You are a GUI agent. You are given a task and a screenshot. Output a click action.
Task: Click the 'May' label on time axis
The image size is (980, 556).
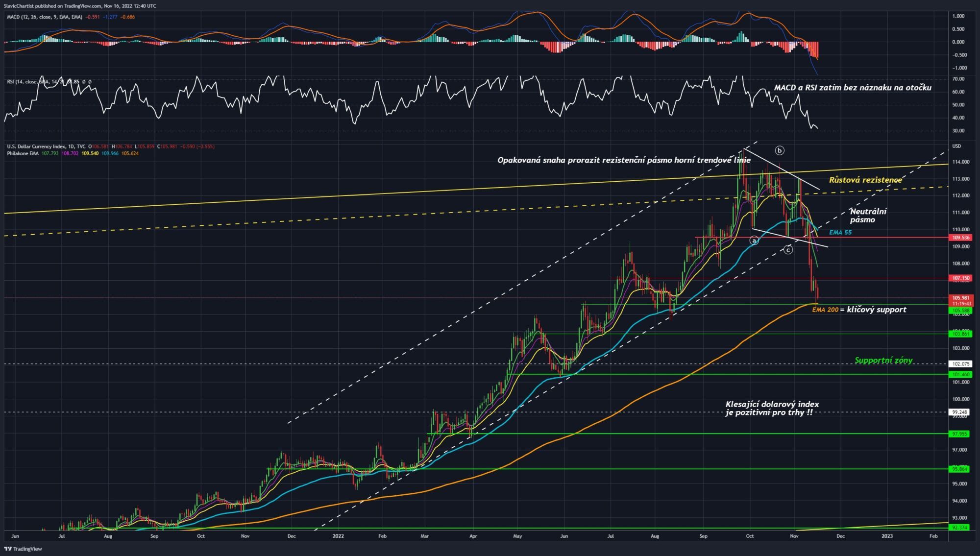pos(517,536)
